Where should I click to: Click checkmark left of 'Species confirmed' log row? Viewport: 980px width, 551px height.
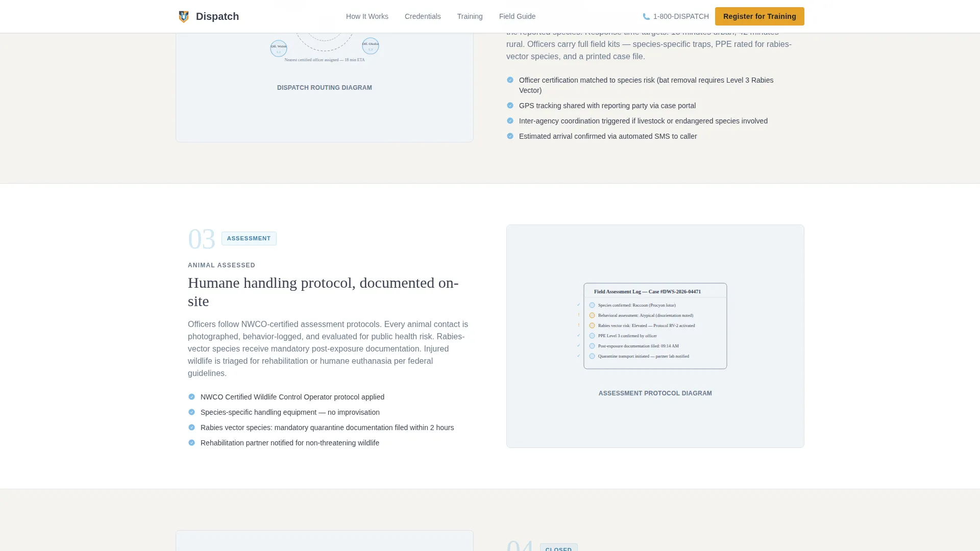pyautogui.click(x=578, y=305)
